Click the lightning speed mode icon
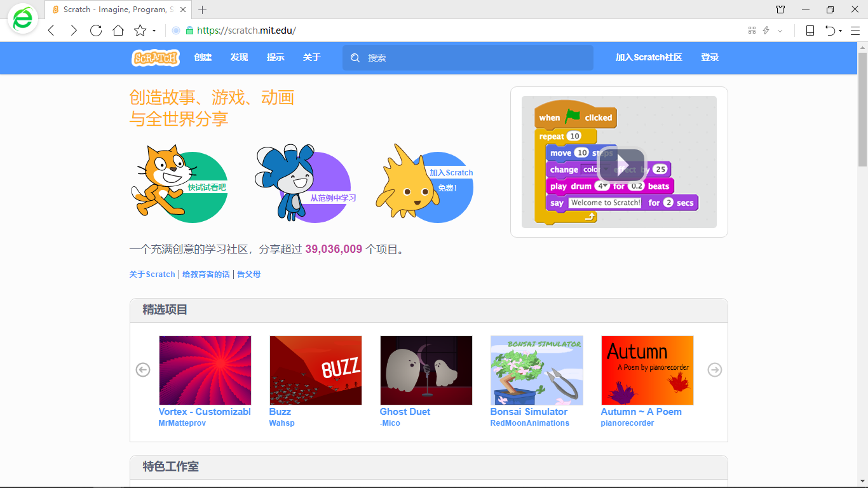 pyautogui.click(x=766, y=30)
